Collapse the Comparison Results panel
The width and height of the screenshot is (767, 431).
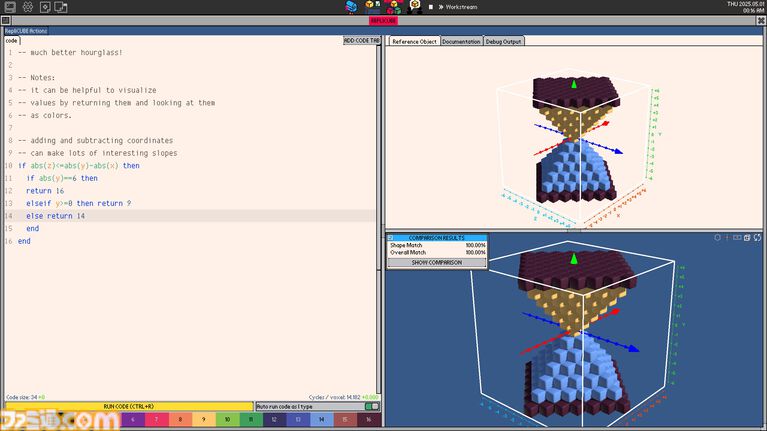[436, 238]
